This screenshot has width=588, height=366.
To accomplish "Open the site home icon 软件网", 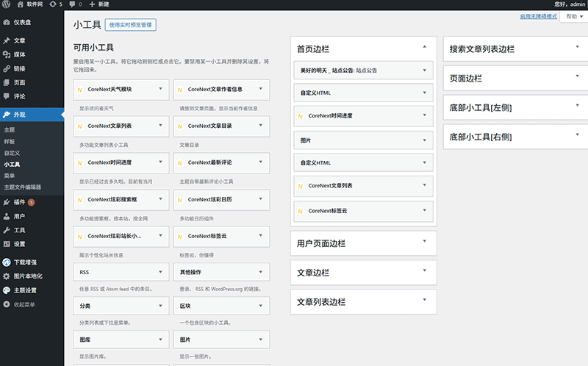I will (21, 4).
